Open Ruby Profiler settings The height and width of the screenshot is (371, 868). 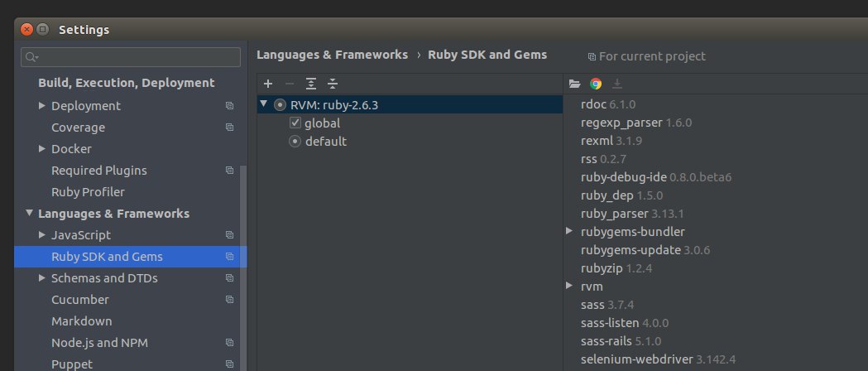(x=88, y=192)
